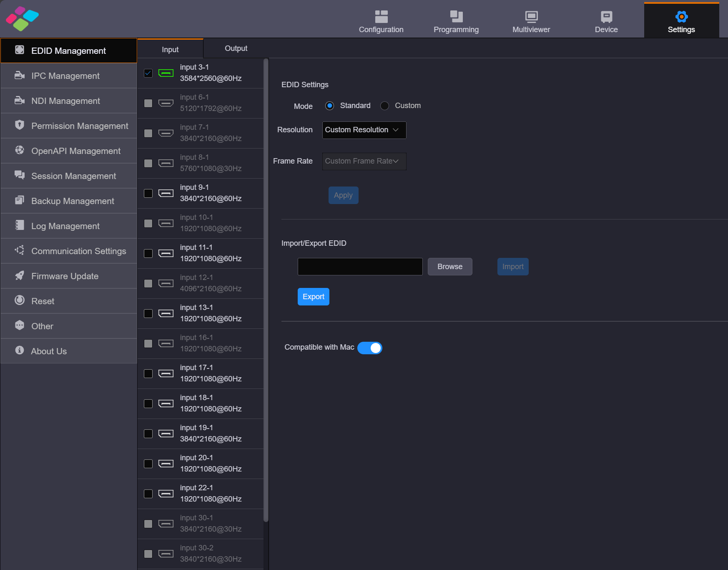Uncheck the input 3-1 checkbox
The height and width of the screenshot is (570, 728).
[x=148, y=73]
